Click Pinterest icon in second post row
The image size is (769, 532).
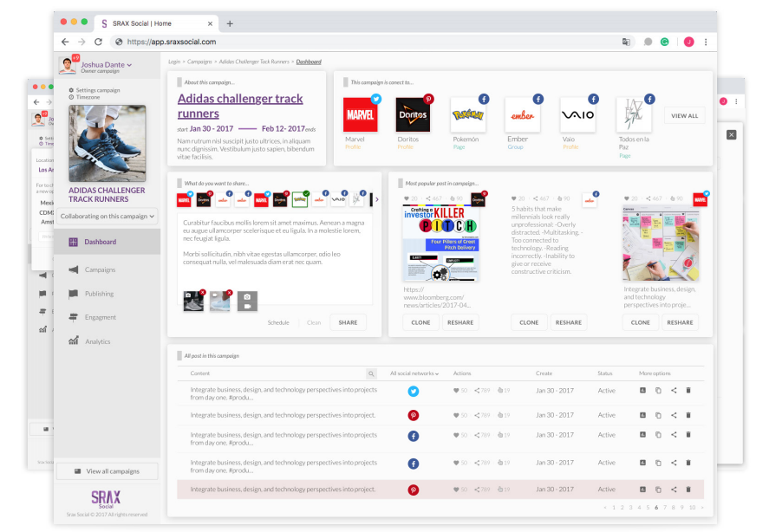(414, 415)
